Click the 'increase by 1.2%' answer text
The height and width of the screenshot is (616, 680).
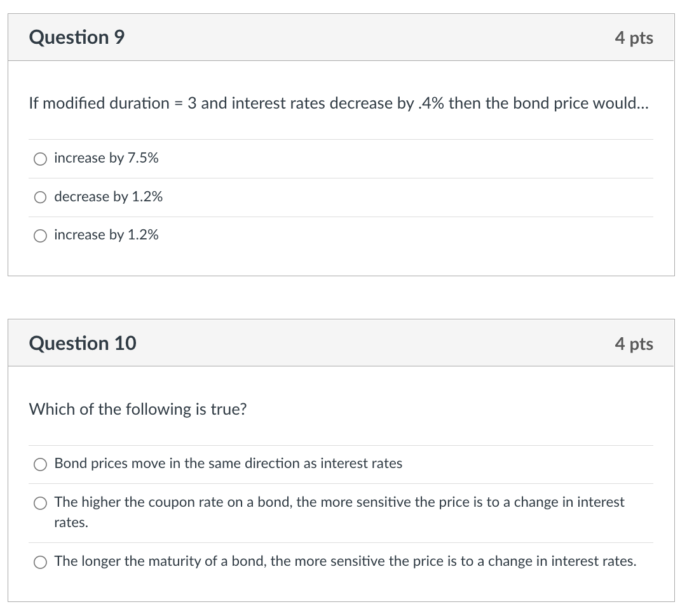105,235
